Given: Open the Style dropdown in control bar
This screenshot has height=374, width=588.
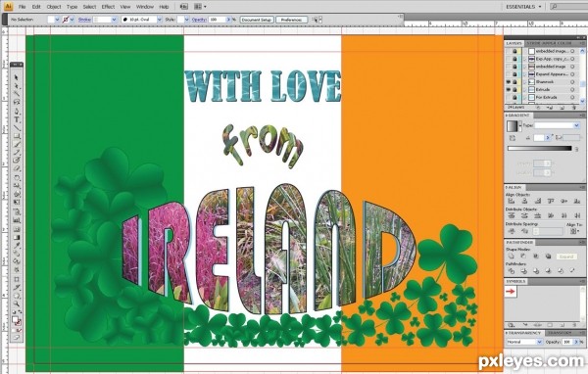Looking at the screenshot, I should click(x=186, y=20).
